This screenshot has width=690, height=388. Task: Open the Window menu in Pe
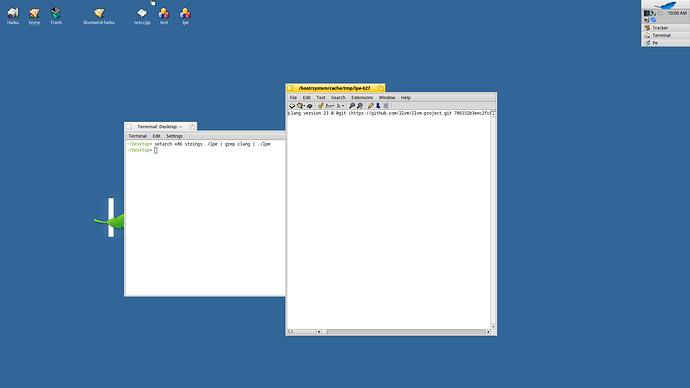pyautogui.click(x=387, y=98)
